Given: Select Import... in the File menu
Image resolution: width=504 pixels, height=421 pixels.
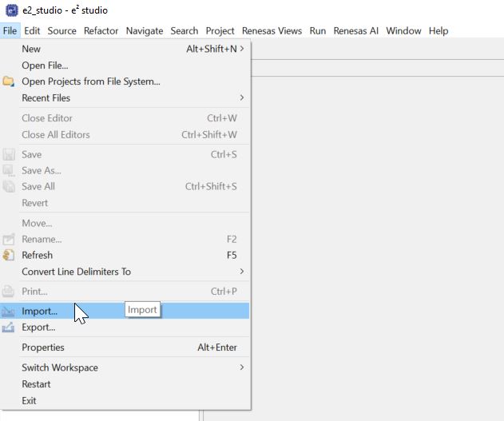Looking at the screenshot, I should pos(125,311).
